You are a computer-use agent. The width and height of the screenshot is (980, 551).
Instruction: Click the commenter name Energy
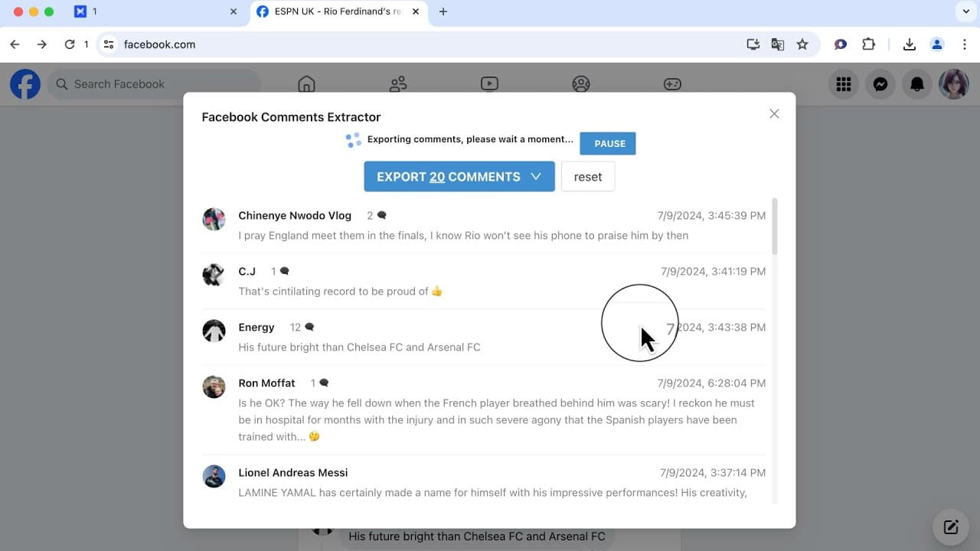coord(256,328)
